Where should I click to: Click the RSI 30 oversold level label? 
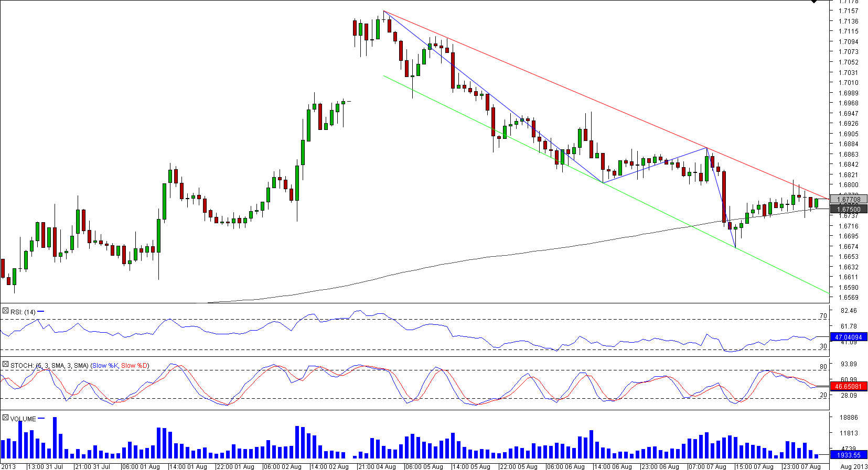[823, 346]
